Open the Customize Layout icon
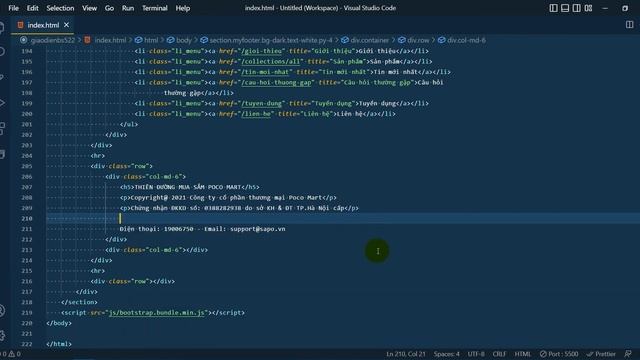Image resolution: width=640 pixels, height=360 pixels. point(588,8)
